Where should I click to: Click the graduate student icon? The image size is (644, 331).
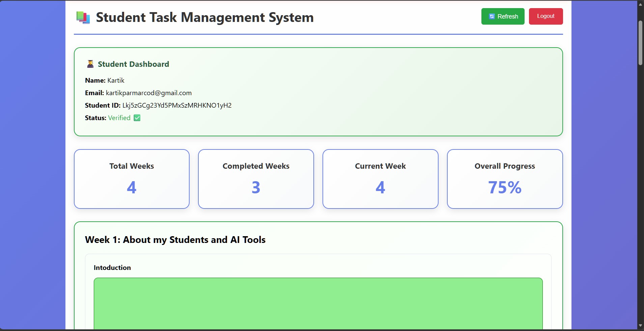(90, 64)
